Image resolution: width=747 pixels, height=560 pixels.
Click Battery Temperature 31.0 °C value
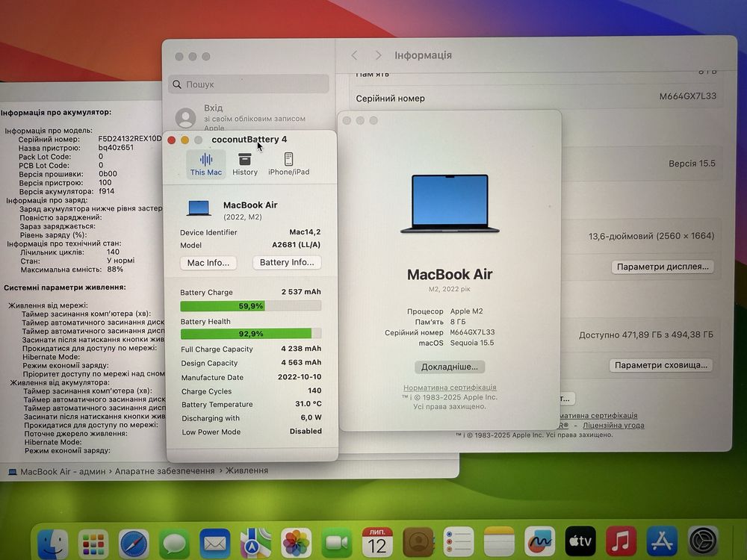tap(309, 404)
